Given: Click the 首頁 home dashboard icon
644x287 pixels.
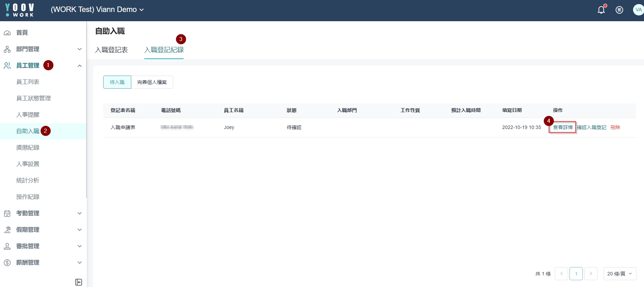Looking at the screenshot, I should [7, 33].
